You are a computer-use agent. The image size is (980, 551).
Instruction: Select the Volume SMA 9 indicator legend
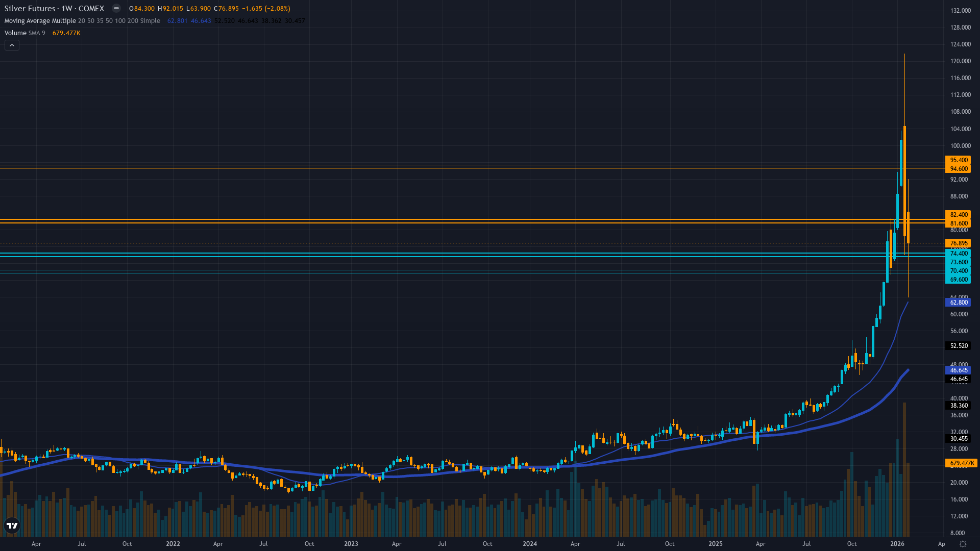[24, 33]
